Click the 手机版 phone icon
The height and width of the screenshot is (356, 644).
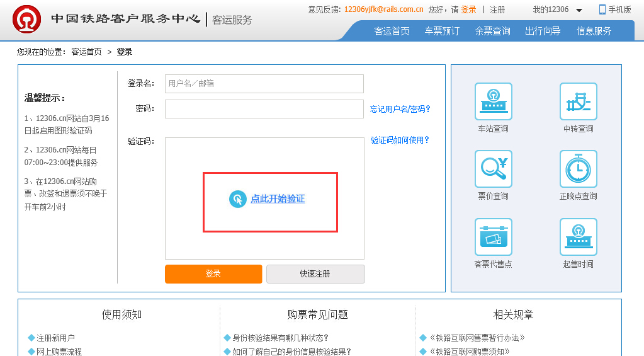click(x=602, y=9)
